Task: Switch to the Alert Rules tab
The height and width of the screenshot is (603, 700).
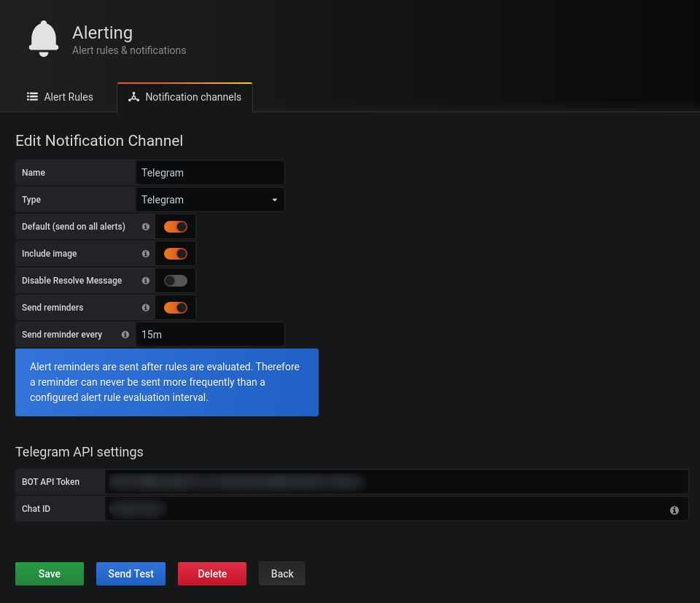Action: pos(60,97)
